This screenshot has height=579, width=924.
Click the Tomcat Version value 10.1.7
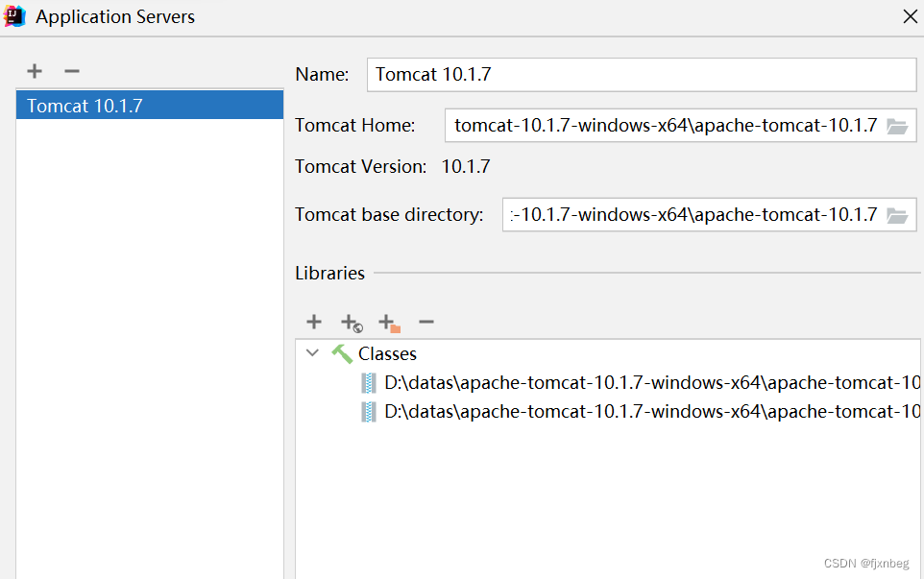point(466,167)
